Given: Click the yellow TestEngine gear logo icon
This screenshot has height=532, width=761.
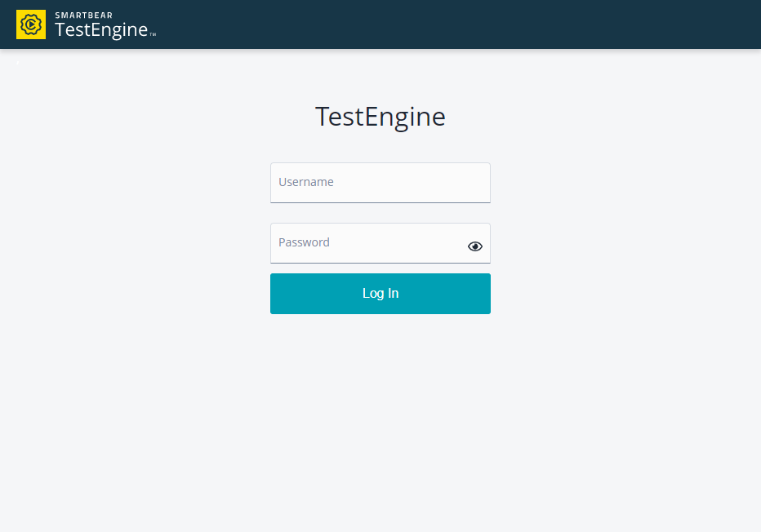Looking at the screenshot, I should tap(31, 24).
